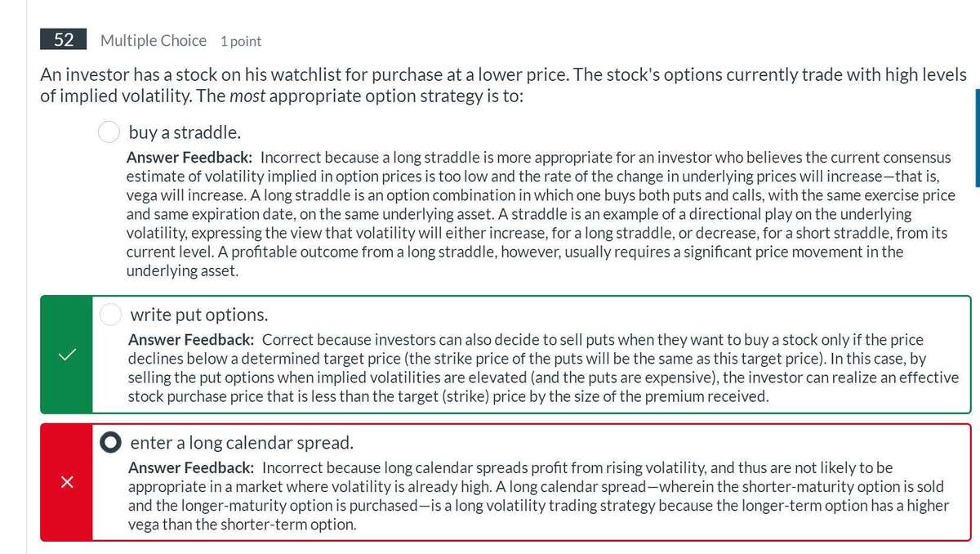Select the "buy a straddle" radio button

109,132
